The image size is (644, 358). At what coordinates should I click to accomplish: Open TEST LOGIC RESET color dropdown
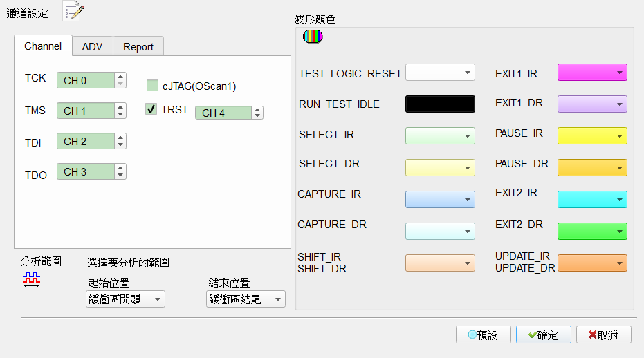tap(440, 73)
